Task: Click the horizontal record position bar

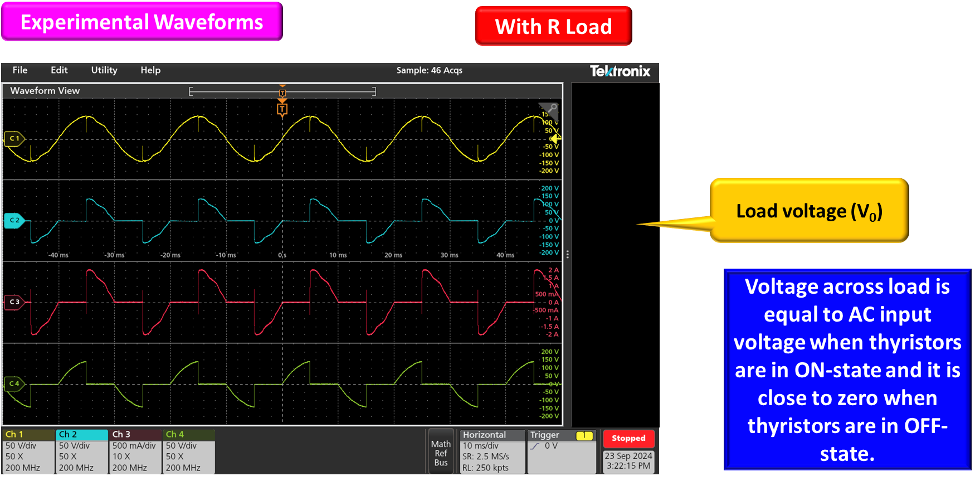Action: click(282, 91)
